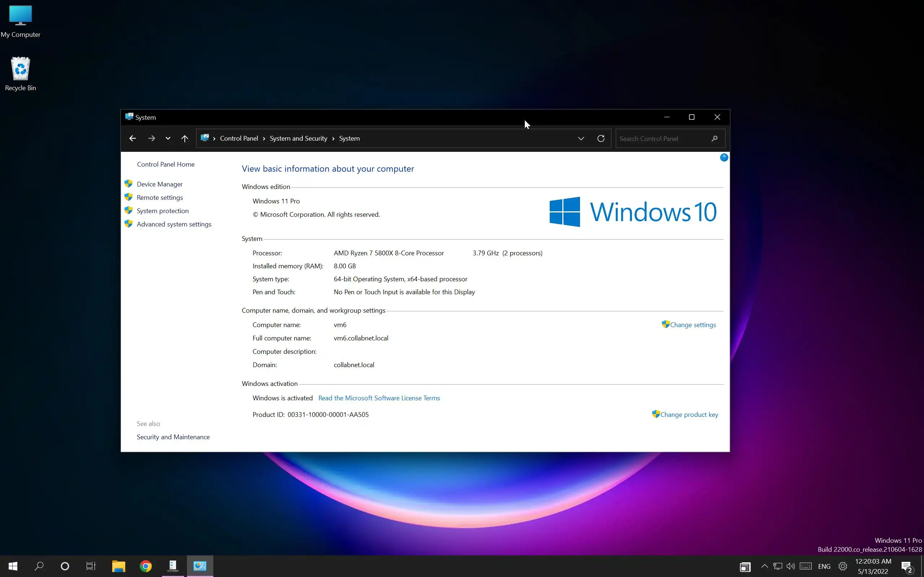Expand the recent locations dropdown arrow
This screenshot has height=577, width=924.
[167, 138]
